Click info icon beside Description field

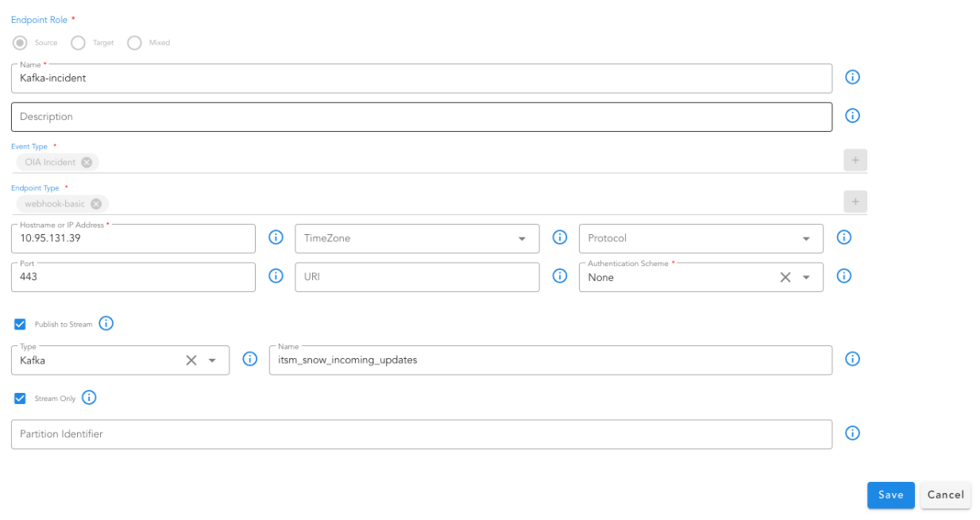point(852,116)
